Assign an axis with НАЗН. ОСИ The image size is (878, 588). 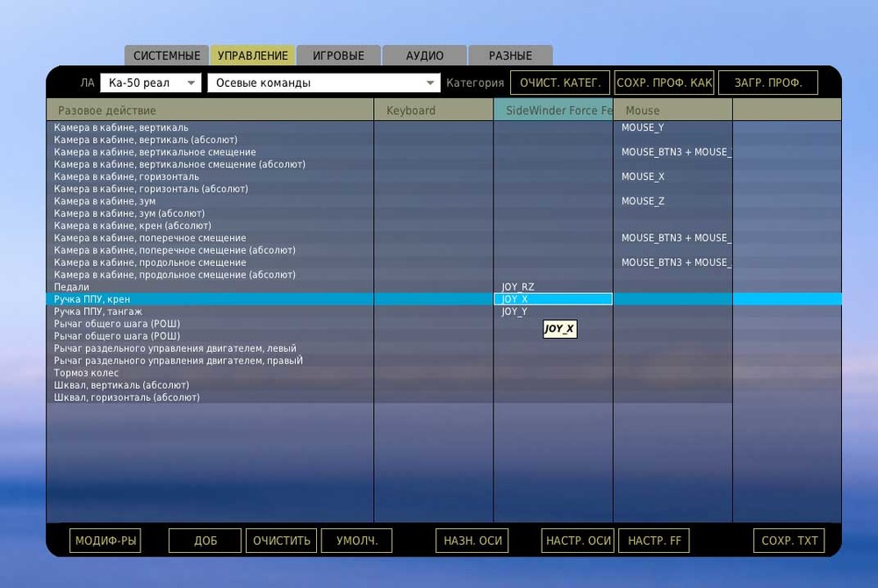pos(472,541)
